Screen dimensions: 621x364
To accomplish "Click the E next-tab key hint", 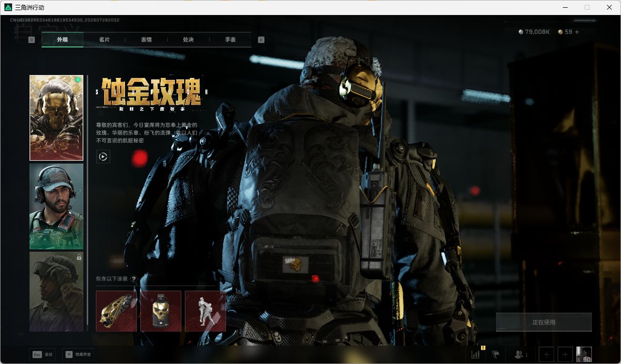I will pos(261,40).
